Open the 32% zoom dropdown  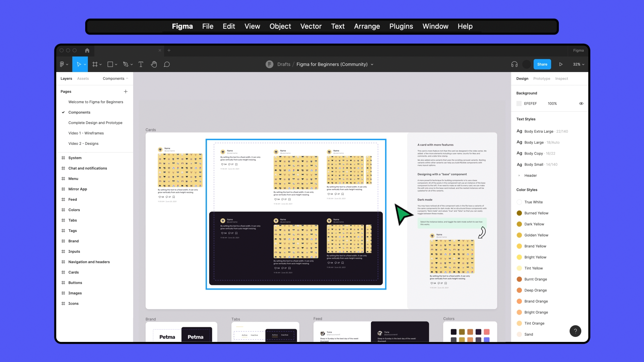(579, 64)
